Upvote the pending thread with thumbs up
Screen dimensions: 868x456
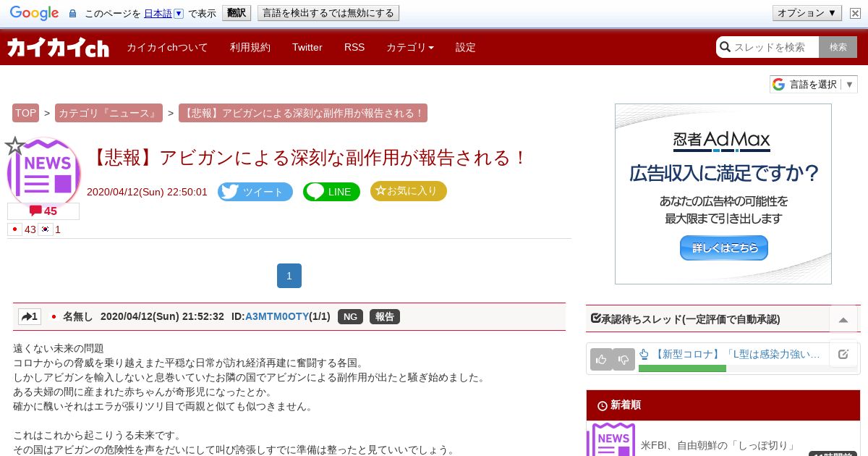[601, 359]
